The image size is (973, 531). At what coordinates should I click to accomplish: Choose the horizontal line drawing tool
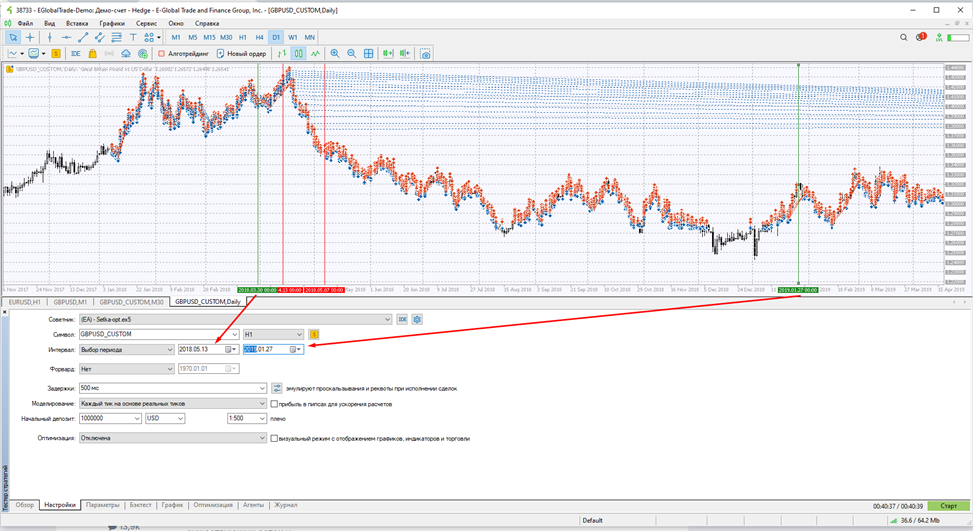66,37
